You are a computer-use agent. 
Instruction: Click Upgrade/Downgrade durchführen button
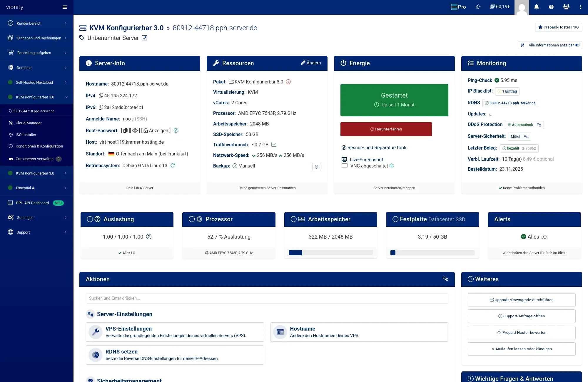pos(522,300)
